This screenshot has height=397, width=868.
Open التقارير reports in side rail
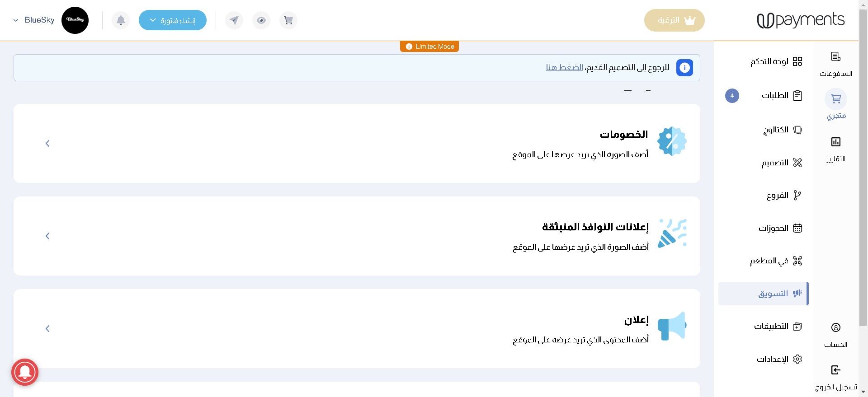(836, 149)
